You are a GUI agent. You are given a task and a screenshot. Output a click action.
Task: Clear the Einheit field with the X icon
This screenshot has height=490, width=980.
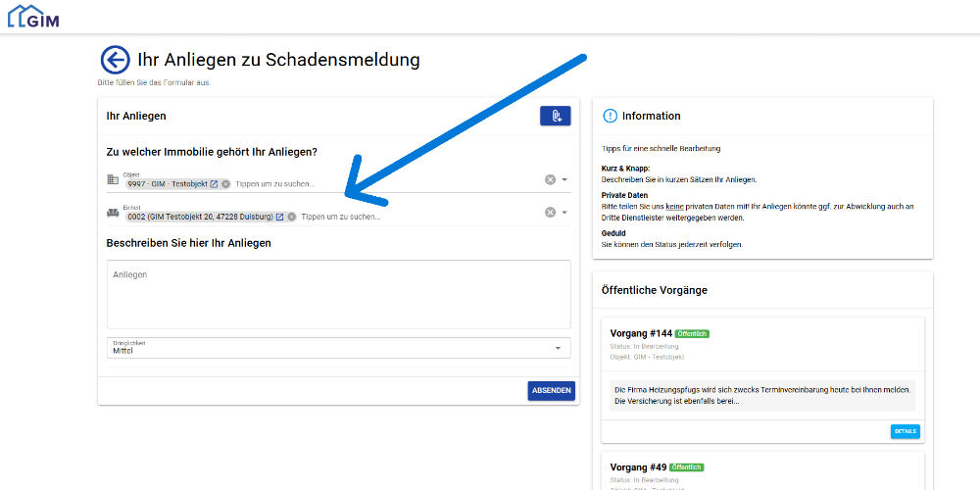coord(550,213)
